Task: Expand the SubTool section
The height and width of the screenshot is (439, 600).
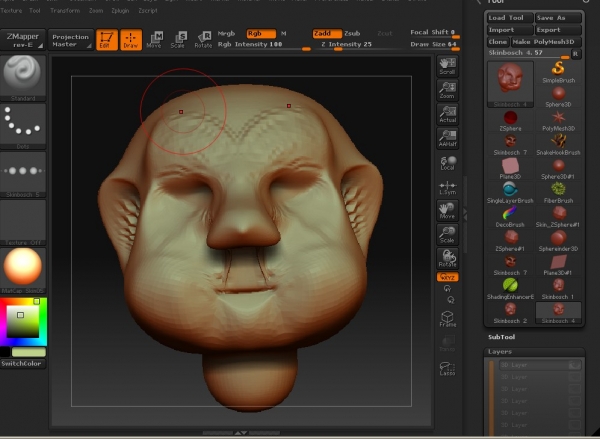Action: point(501,337)
